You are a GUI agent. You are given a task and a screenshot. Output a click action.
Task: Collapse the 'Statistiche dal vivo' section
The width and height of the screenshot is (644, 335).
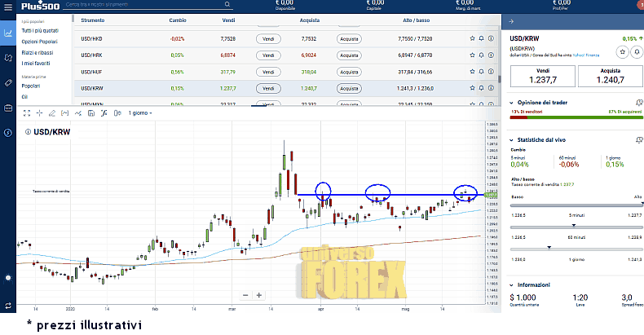tap(510, 141)
